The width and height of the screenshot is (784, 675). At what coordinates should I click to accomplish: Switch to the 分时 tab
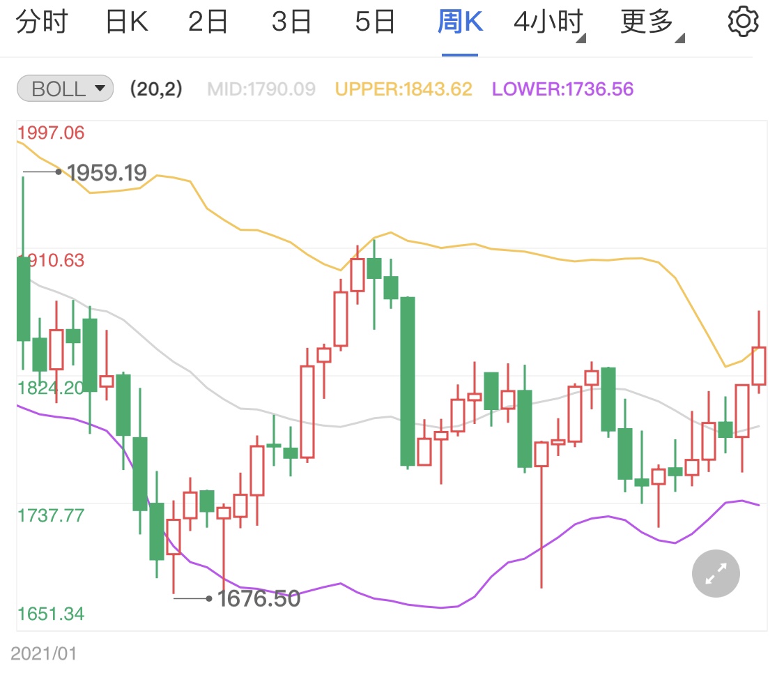click(42, 22)
